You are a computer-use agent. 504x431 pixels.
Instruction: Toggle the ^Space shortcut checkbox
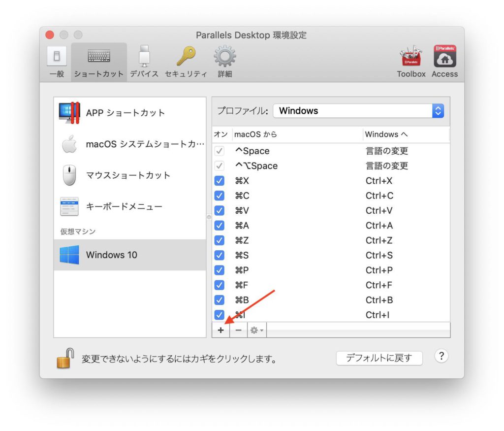coord(219,151)
